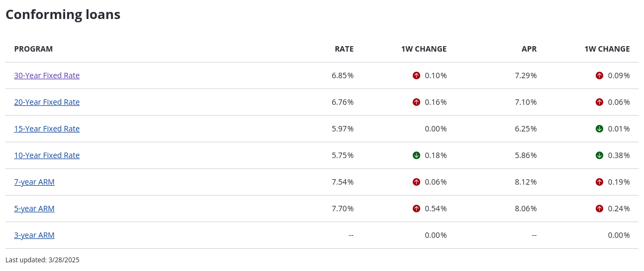The image size is (644, 271).
Task: Open the 3-year ARM link
Action: (x=34, y=235)
